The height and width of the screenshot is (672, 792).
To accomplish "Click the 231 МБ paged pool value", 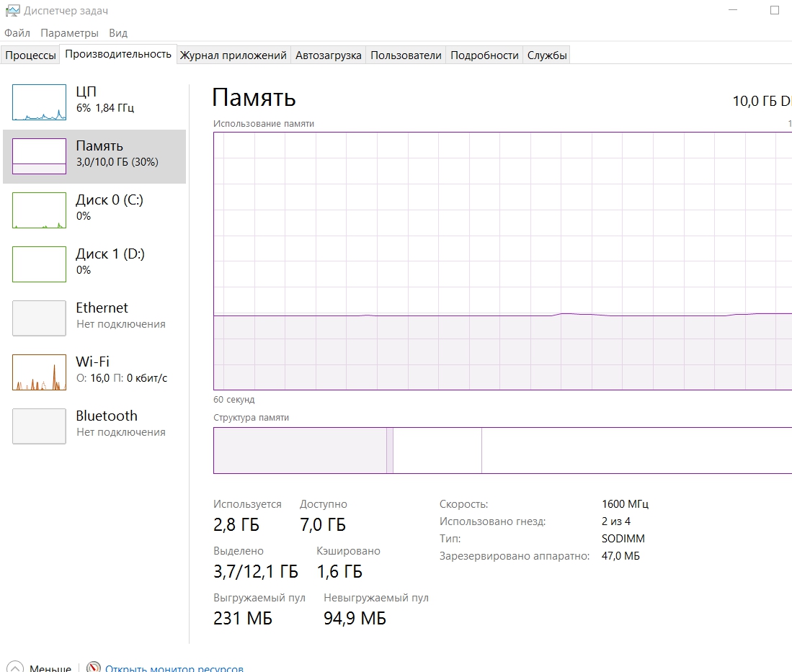I will coord(242,618).
